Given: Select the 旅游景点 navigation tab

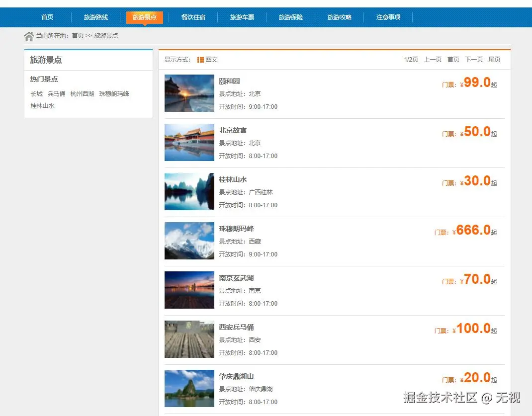Looking at the screenshot, I should point(145,17).
